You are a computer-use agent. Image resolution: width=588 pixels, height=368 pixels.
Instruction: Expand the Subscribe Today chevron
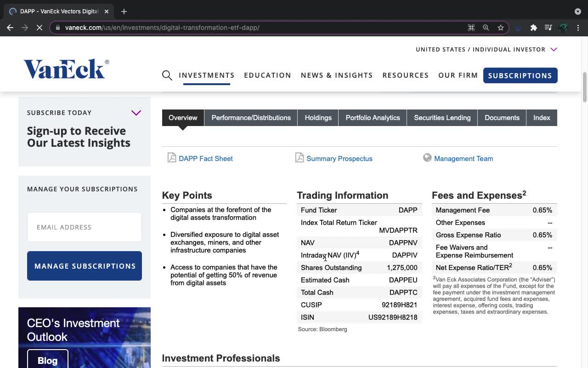[x=136, y=113]
